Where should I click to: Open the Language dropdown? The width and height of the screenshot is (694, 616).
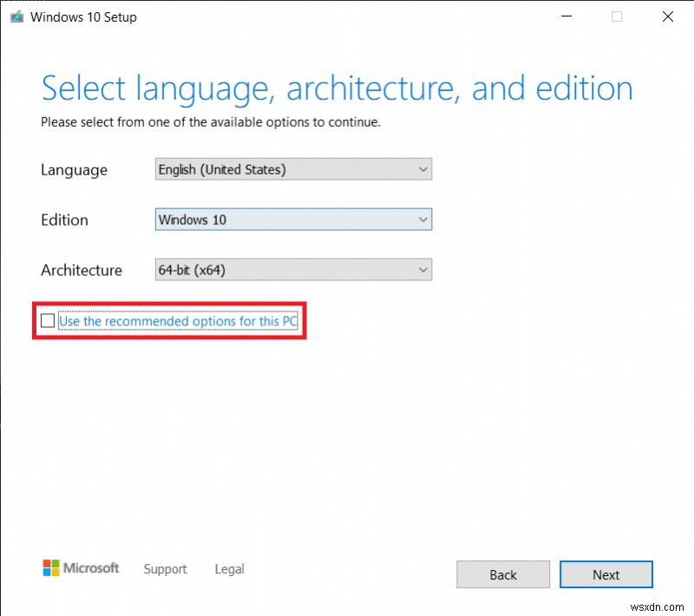tap(293, 169)
